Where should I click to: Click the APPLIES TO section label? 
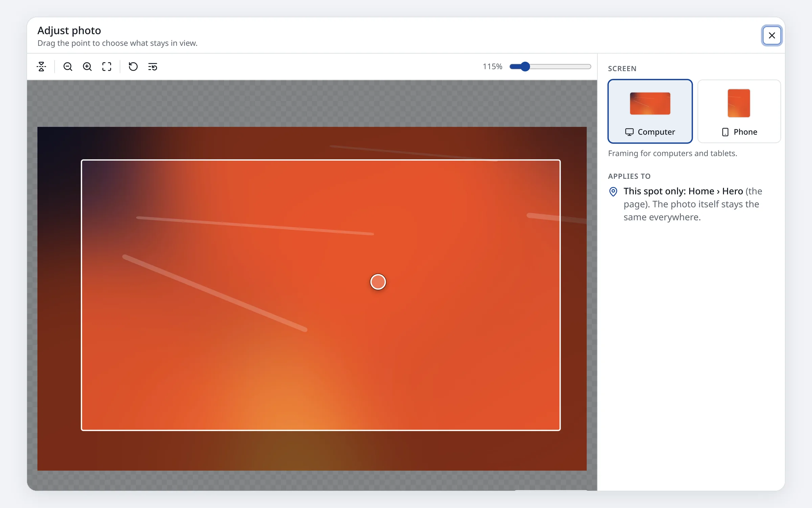point(629,176)
